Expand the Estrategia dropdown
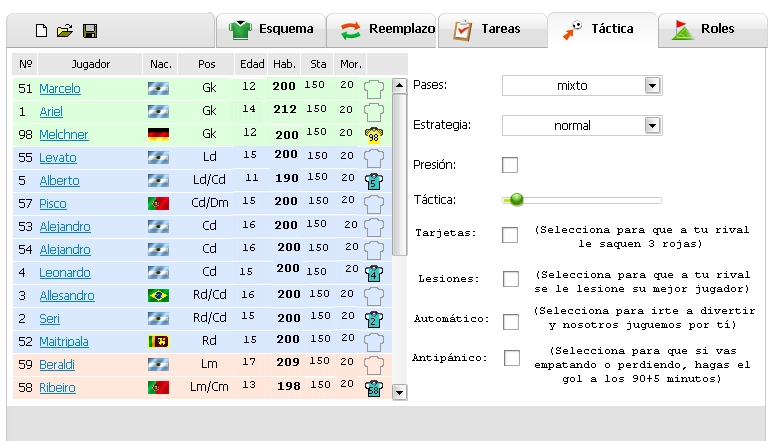 (x=652, y=126)
